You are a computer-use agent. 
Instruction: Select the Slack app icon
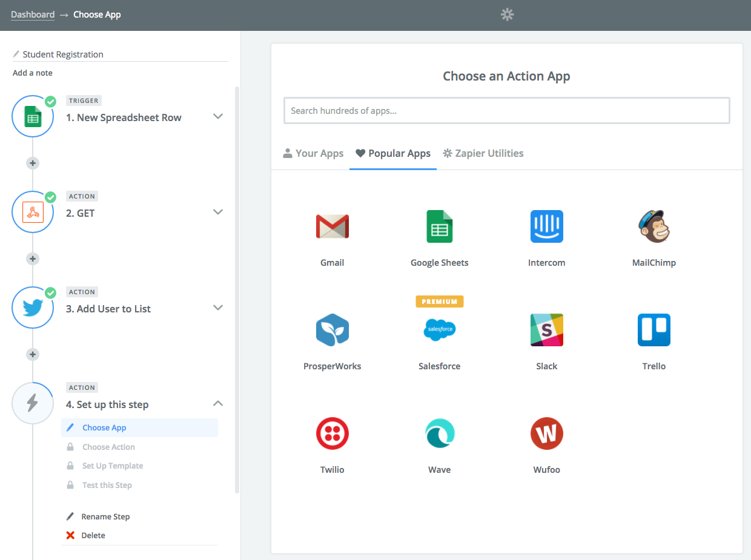(546, 330)
